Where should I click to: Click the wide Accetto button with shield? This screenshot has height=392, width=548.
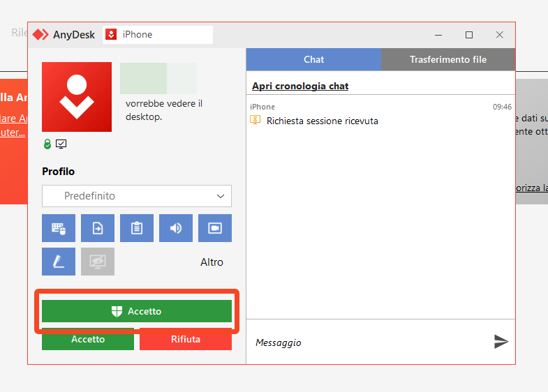pos(137,311)
